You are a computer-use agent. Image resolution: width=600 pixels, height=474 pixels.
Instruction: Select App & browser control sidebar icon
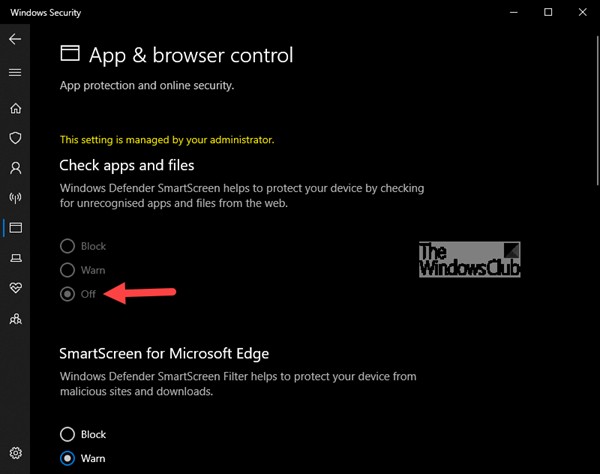15,228
